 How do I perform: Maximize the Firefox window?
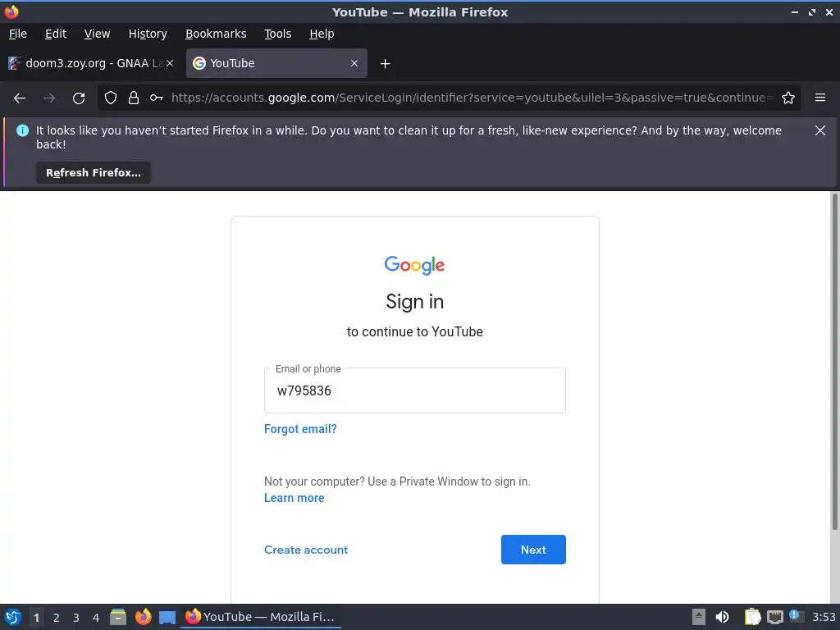[812, 11]
